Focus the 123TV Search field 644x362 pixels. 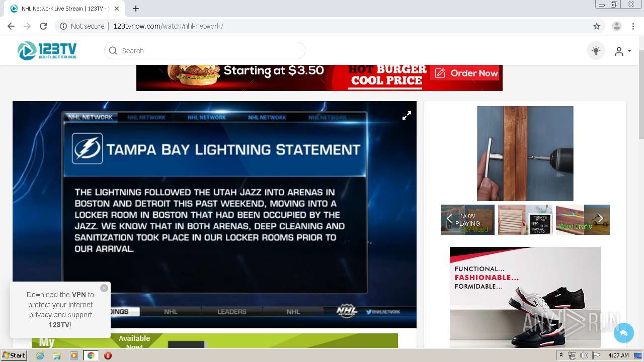tap(205, 51)
